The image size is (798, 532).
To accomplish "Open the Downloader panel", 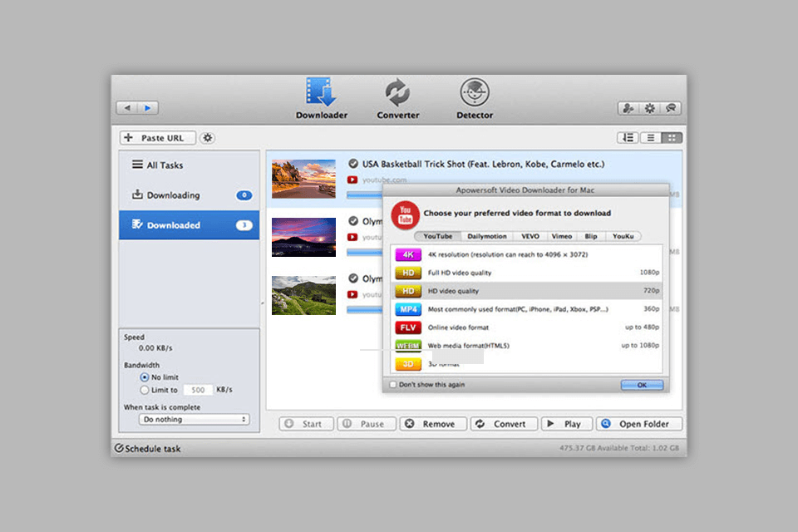I will 321,96.
